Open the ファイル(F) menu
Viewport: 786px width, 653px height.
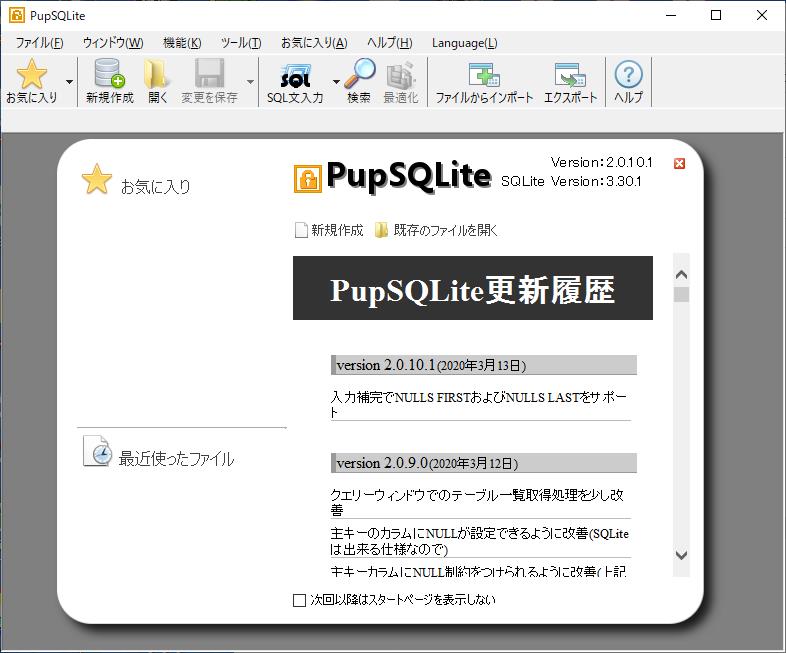(x=39, y=43)
